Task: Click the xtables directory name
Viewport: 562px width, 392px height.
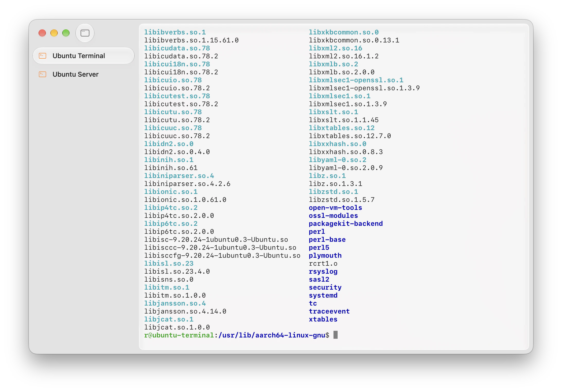Action: click(x=323, y=319)
